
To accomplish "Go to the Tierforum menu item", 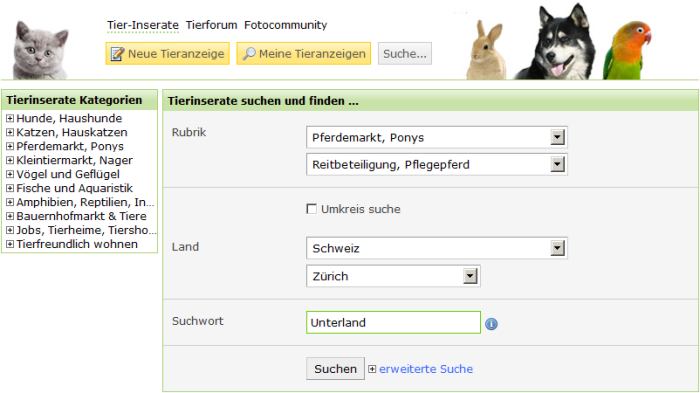I will point(212,25).
